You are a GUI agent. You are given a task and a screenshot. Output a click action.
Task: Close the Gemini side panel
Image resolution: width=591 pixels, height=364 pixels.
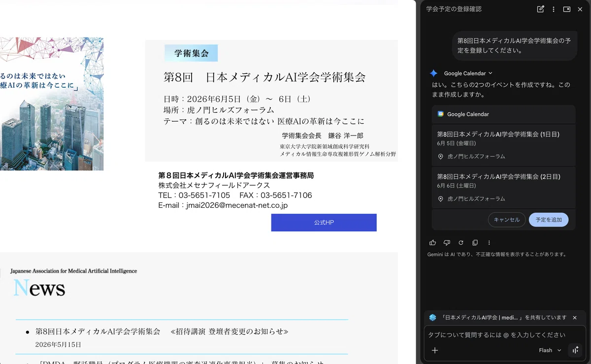(580, 9)
